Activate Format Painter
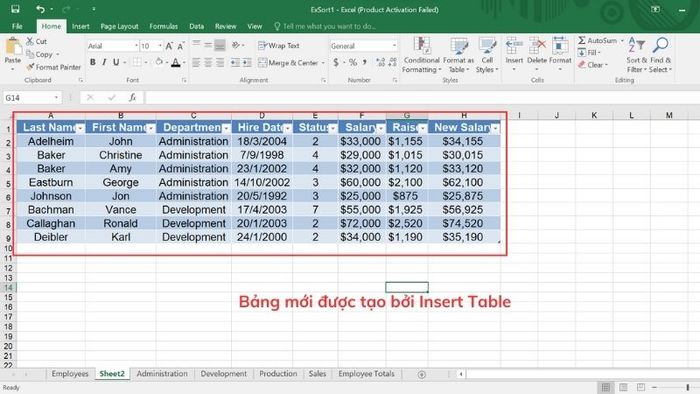 [54, 67]
